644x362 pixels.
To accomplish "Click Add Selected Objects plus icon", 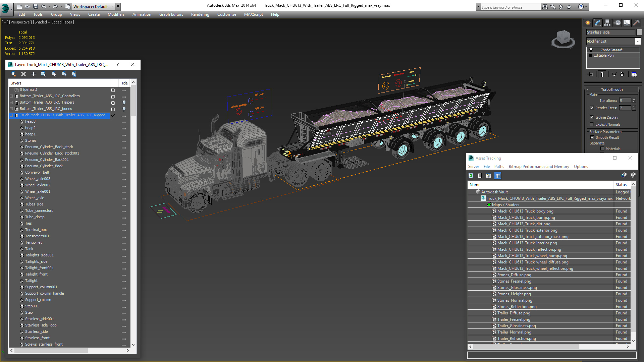I will (x=34, y=74).
